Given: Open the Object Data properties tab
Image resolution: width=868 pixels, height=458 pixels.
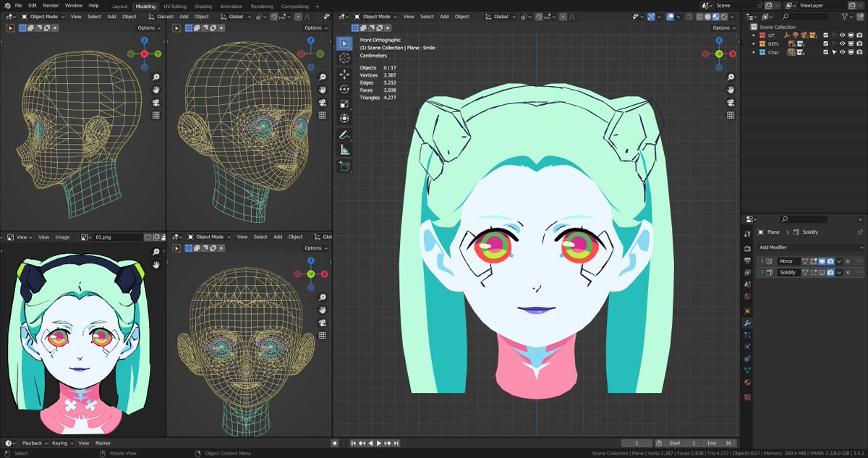Looking at the screenshot, I should (748, 371).
